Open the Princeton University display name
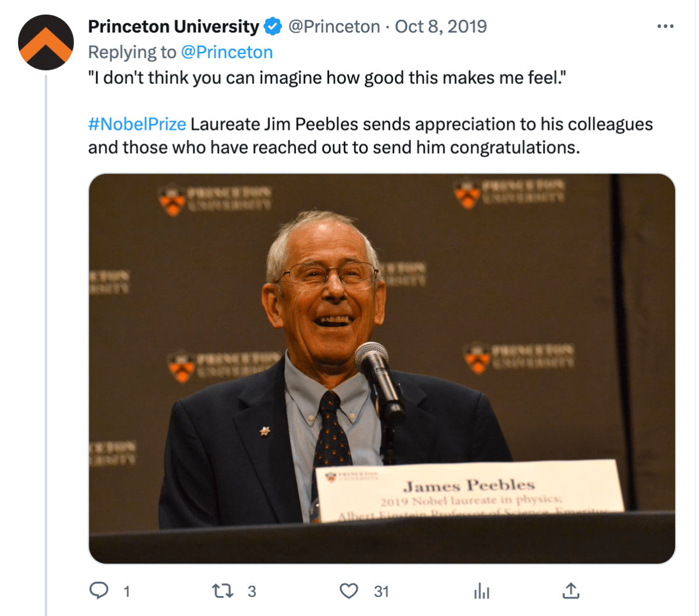This screenshot has height=616, width=699. 173,27
